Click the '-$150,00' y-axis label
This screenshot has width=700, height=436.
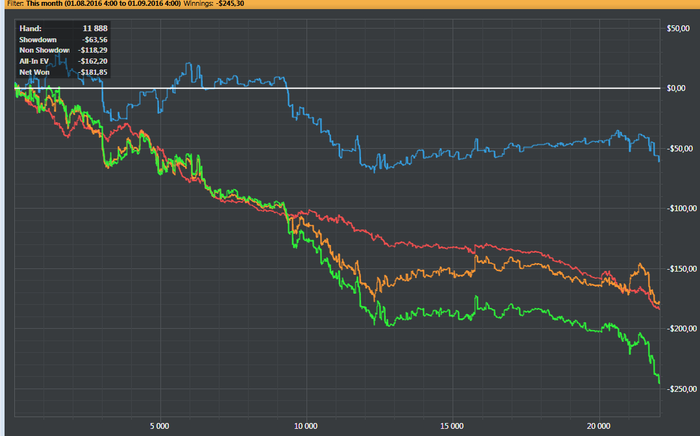point(682,269)
